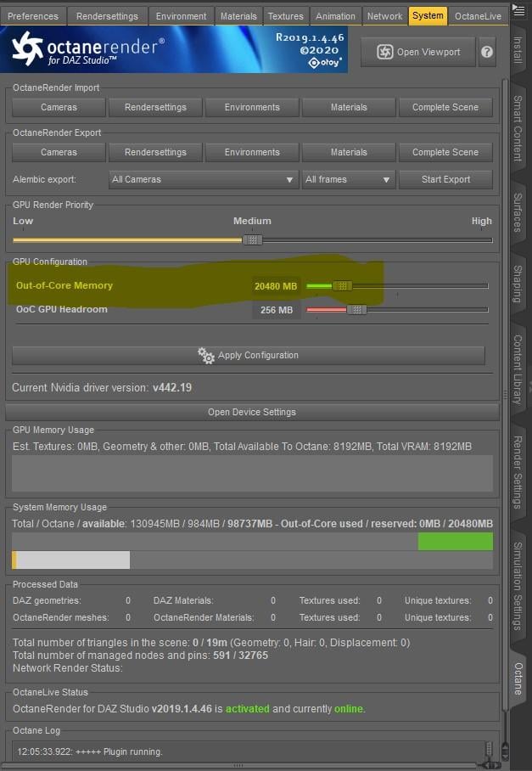Open the Shaping side tab

point(518,284)
